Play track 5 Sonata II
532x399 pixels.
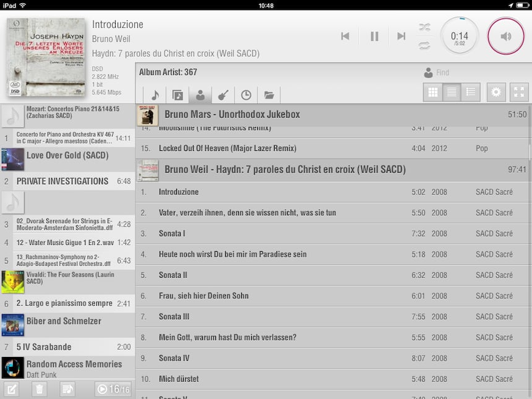[333, 275]
